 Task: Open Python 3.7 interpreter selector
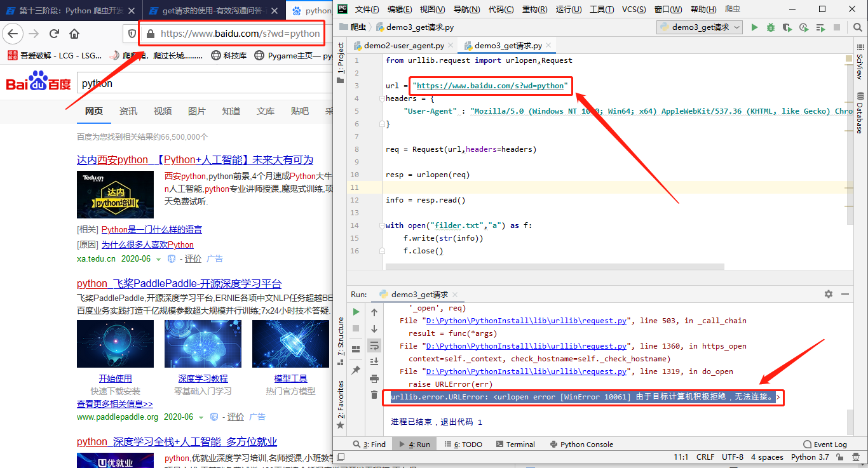coord(810,457)
